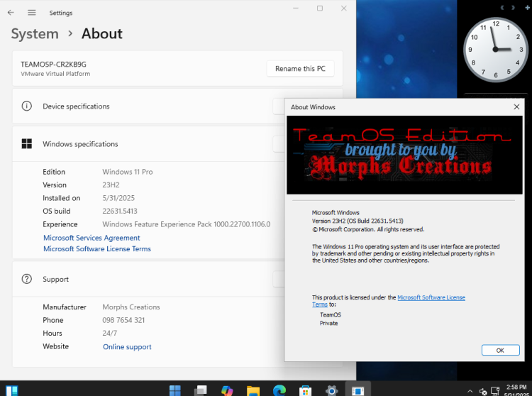
Task: Click the phone number 098 7654 321
Action: coord(123,320)
